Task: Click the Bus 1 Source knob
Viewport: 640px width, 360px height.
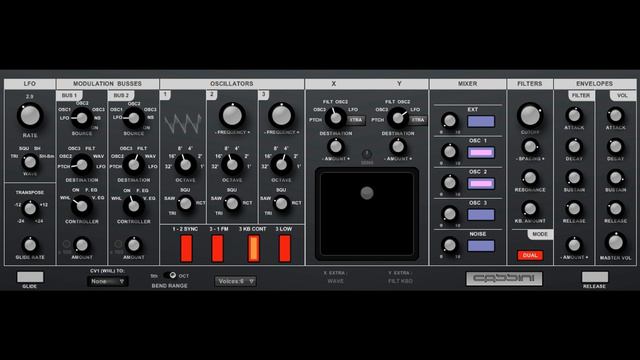Action: pos(82,118)
